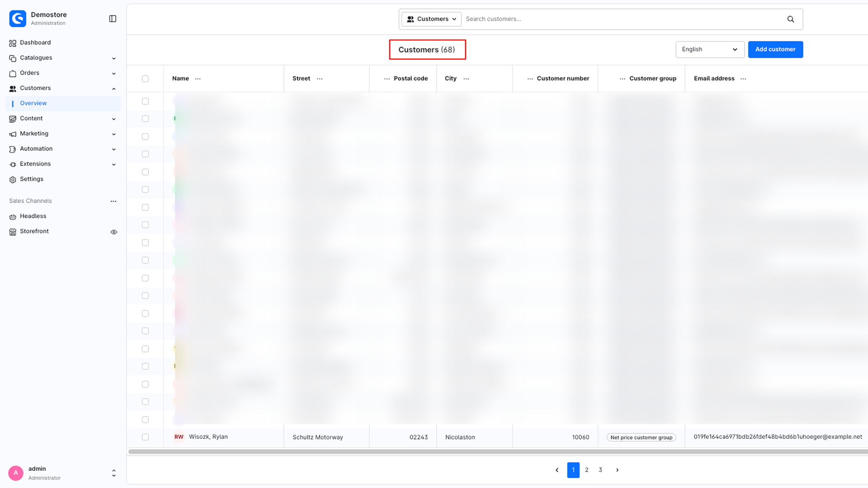Screen dimensions: 868x488
Task: Click the search magnifier icon
Action: click(x=791, y=19)
